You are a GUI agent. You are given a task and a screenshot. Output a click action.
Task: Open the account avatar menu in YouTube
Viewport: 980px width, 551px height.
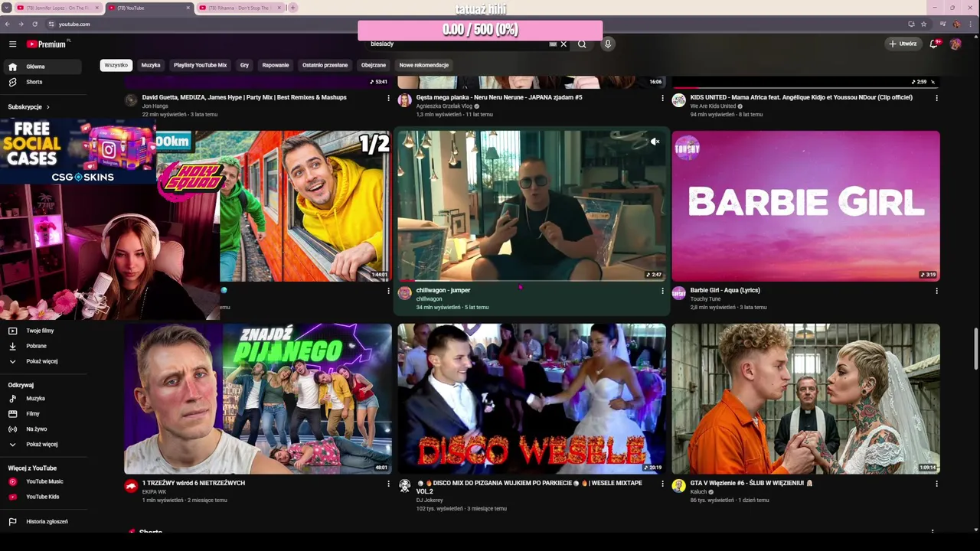955,44
